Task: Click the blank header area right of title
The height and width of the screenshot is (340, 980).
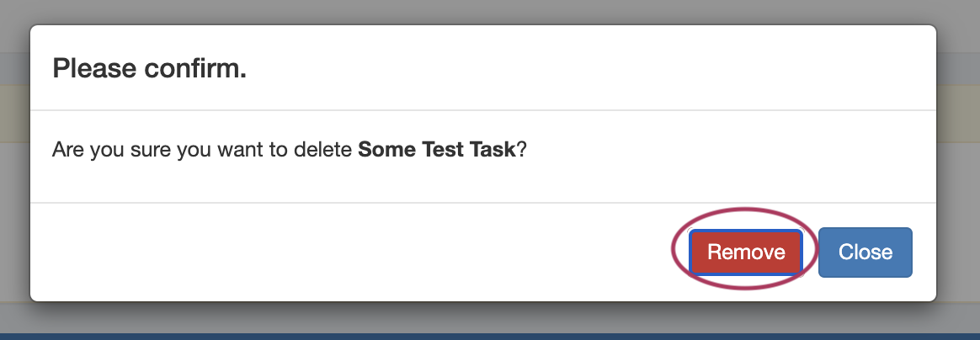Action: (x=589, y=68)
